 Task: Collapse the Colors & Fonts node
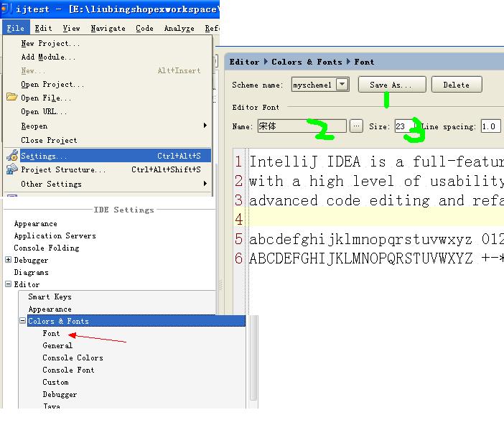point(23,321)
